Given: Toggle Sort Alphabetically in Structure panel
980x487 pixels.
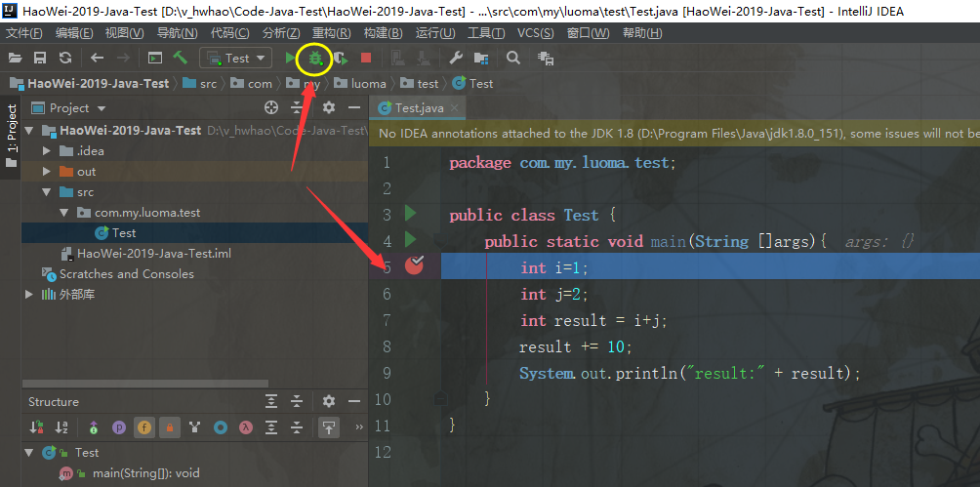Looking at the screenshot, I should [x=61, y=427].
